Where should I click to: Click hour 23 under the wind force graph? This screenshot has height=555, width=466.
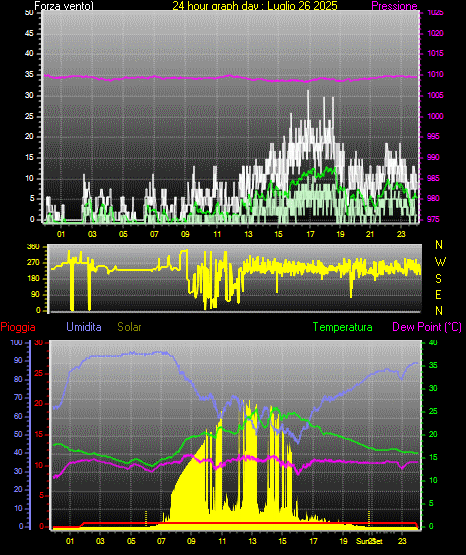[x=401, y=234]
